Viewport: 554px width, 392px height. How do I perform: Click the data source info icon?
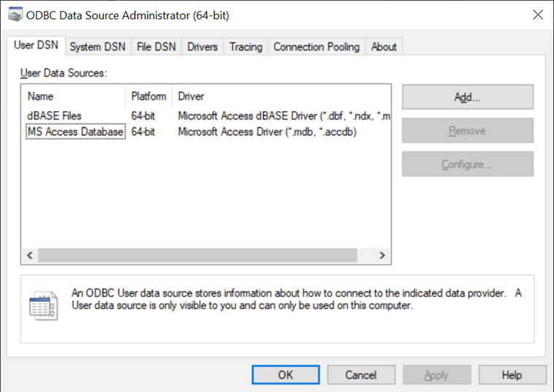(x=43, y=306)
